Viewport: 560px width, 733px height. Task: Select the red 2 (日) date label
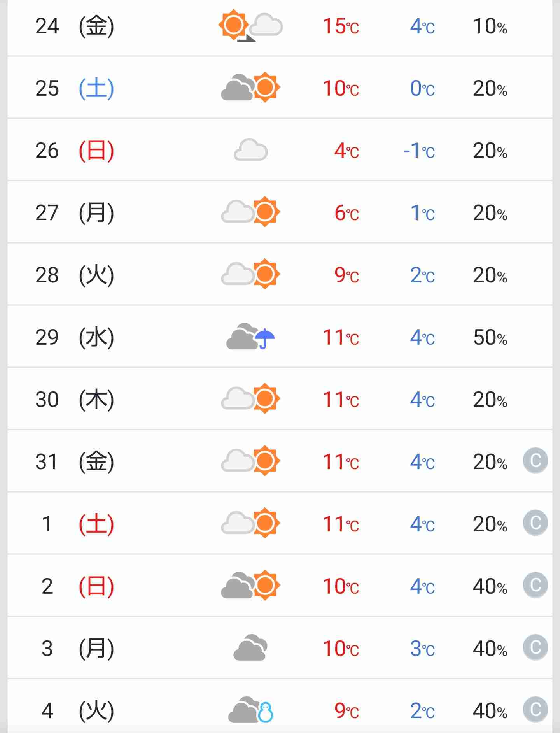tap(77, 586)
